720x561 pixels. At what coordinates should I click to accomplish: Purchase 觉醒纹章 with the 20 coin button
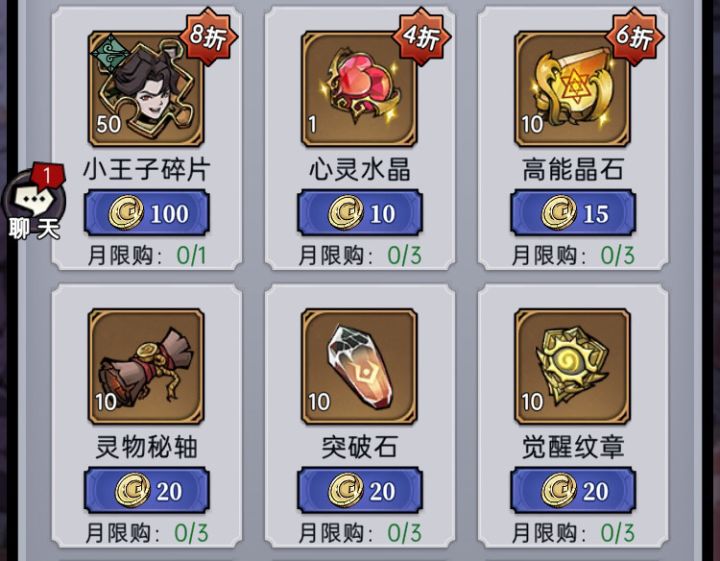click(573, 490)
